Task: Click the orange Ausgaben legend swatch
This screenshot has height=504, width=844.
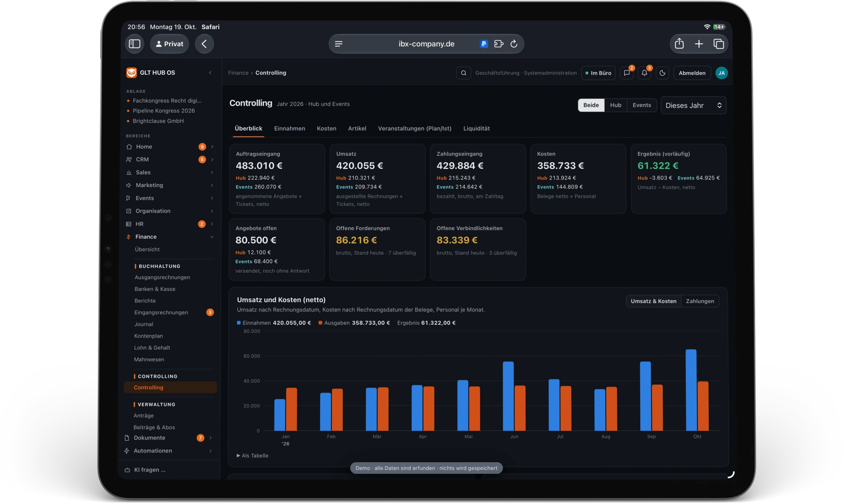Action: 320,323
